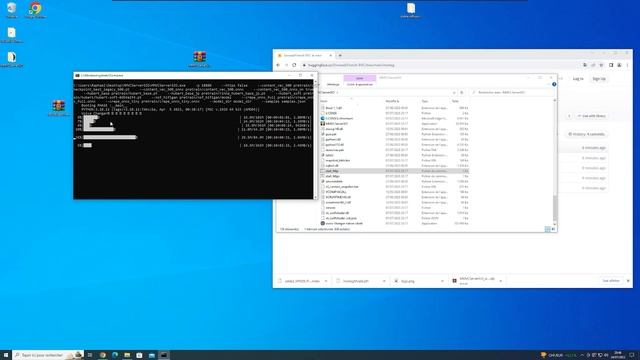The width and height of the screenshot is (640, 360).
Task: Expand the Explorer address bar history dropdown
Action: (454, 93)
